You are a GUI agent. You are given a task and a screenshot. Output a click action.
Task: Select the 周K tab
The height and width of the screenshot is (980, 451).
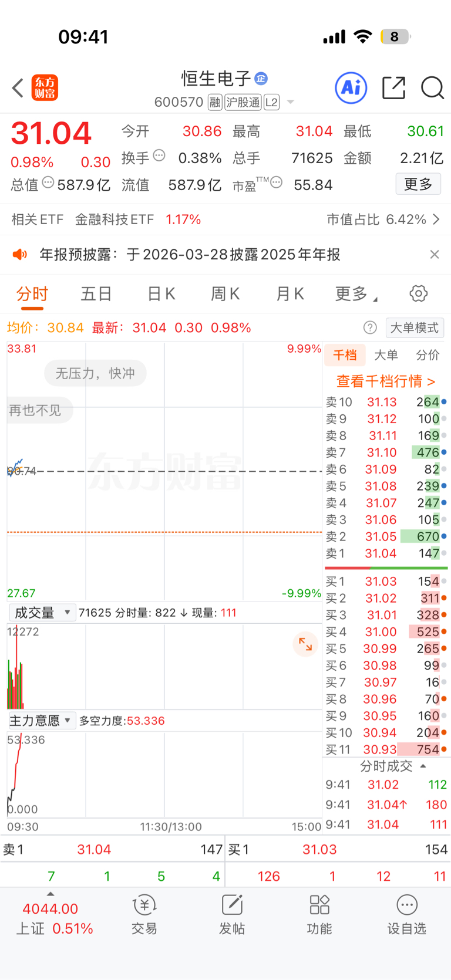(x=225, y=293)
